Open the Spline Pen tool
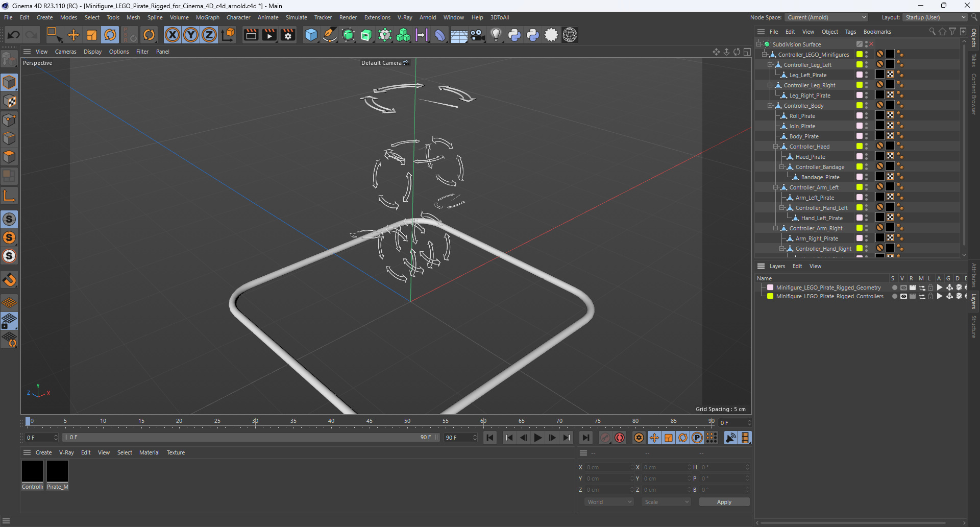 (330, 35)
